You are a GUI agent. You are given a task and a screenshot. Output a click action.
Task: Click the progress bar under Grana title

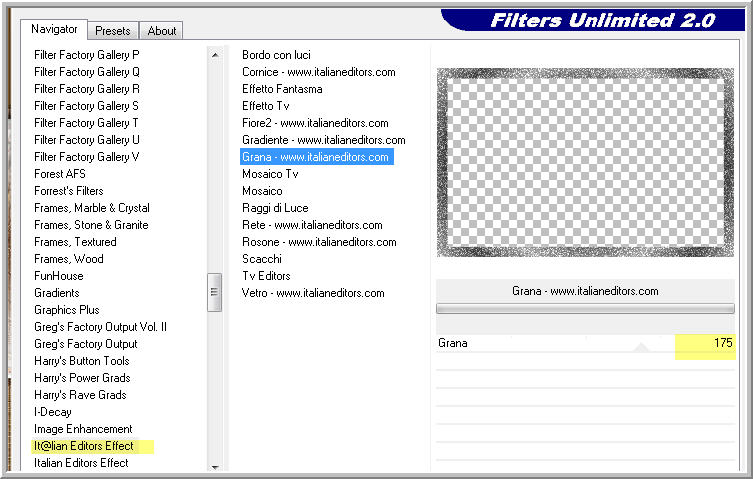click(x=585, y=308)
